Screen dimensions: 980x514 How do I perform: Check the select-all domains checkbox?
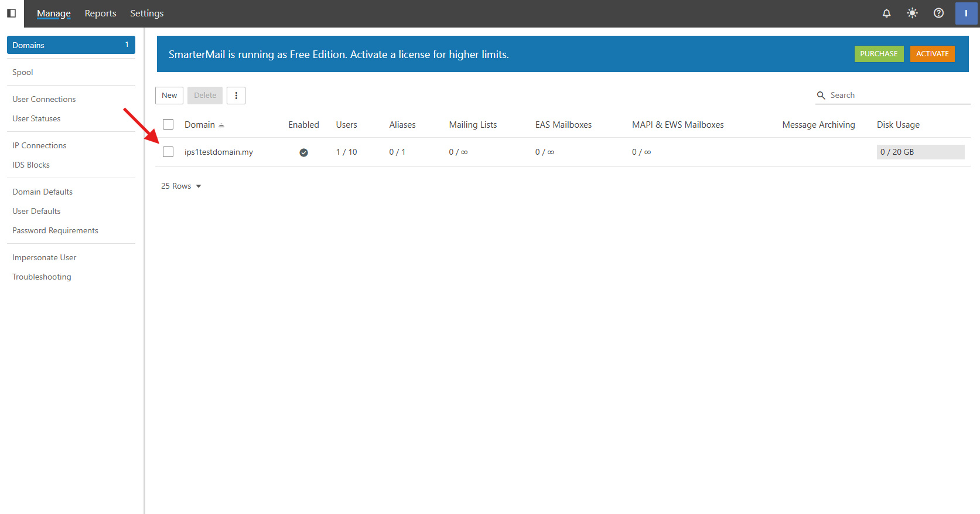coord(168,124)
